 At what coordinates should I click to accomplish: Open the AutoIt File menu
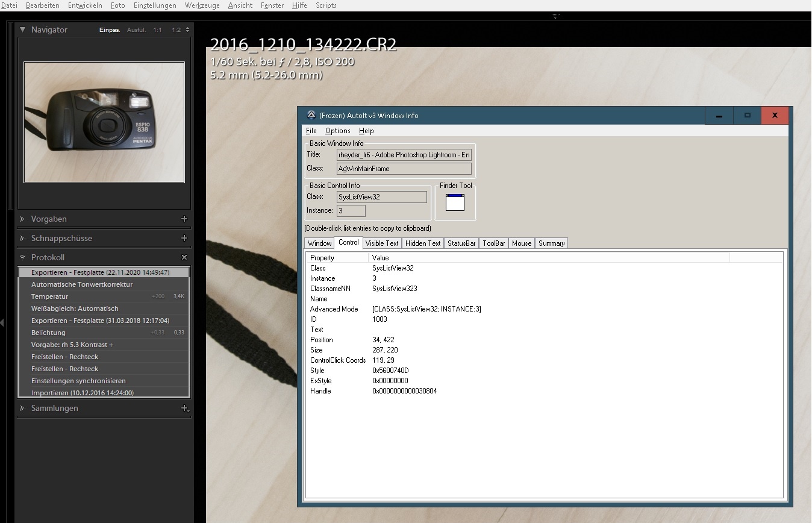(x=311, y=131)
